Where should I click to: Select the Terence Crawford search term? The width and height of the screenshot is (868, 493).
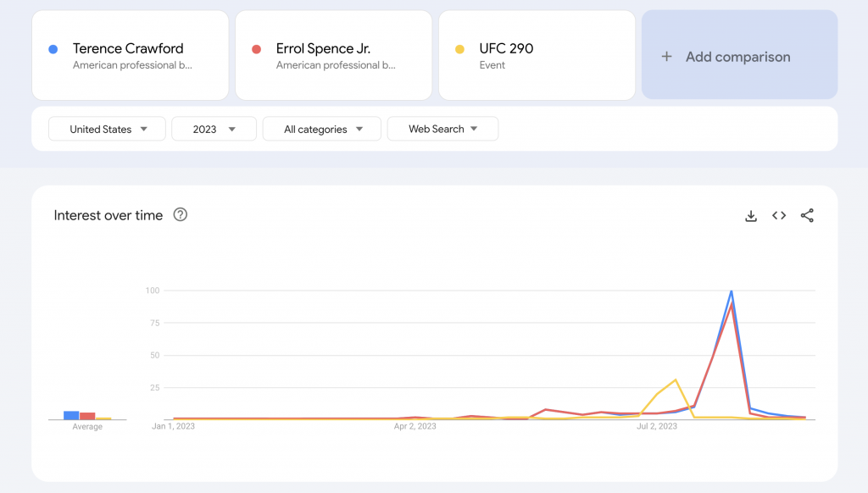point(128,49)
